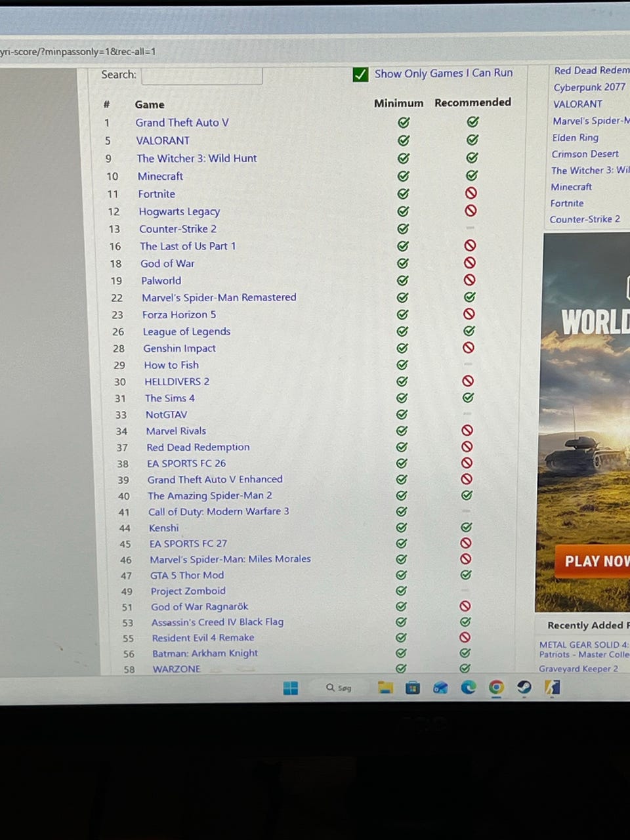This screenshot has height=840, width=630.
Task: Click the HELLDIVERS 2 recommended fail icon
Action: click(x=468, y=381)
